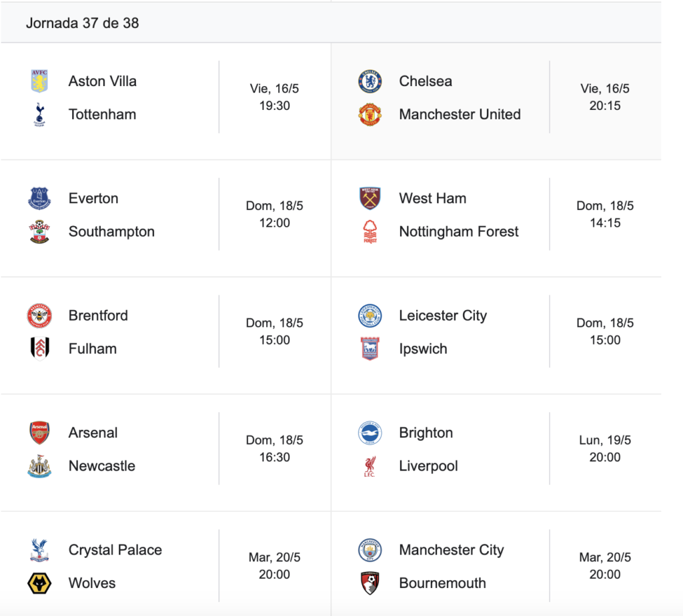Click the Aston Villa crest icon
This screenshot has height=616, width=683.
click(39, 81)
